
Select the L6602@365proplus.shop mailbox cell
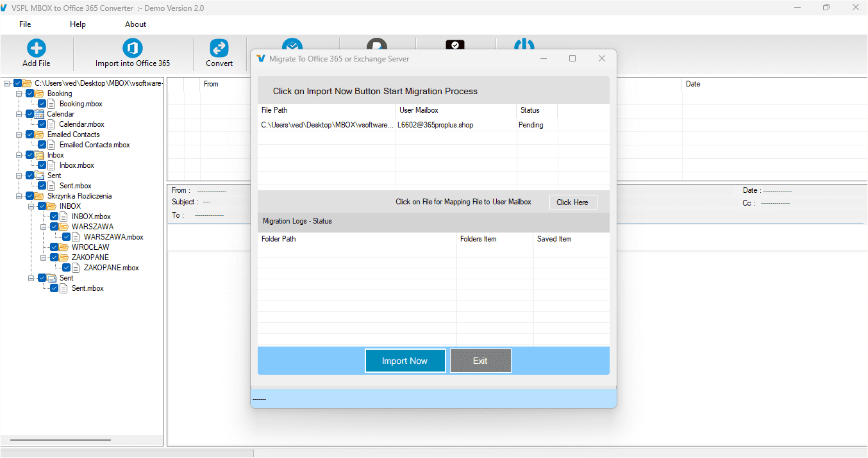[456, 125]
